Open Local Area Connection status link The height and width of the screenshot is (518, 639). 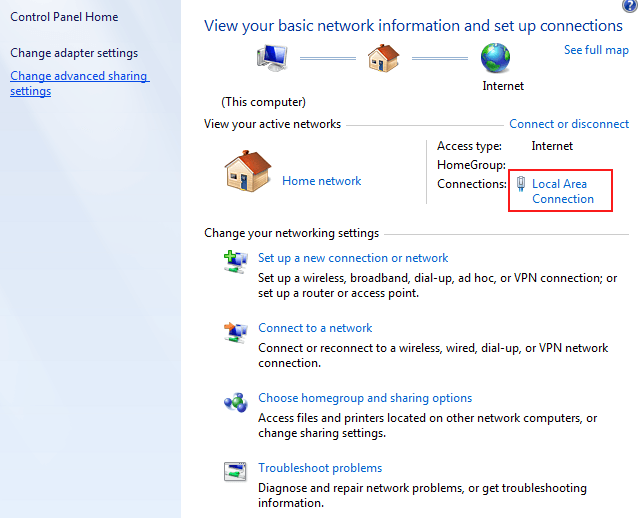coord(563,191)
